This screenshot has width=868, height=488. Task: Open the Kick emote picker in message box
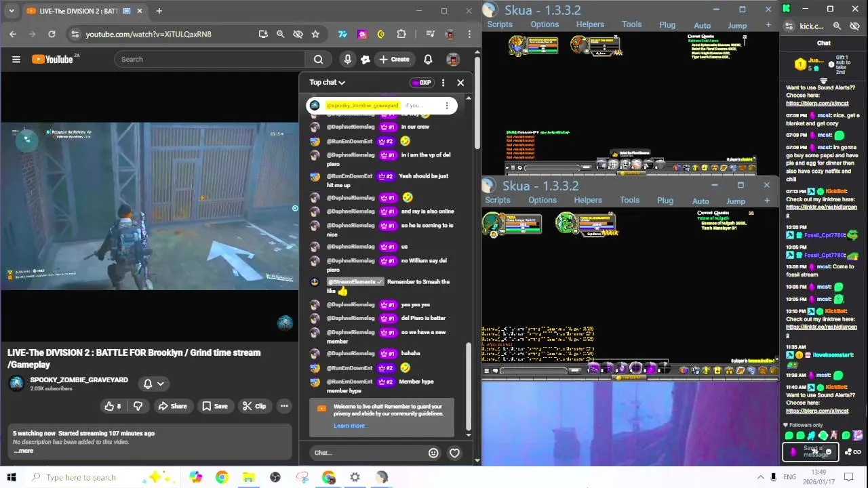828,452
